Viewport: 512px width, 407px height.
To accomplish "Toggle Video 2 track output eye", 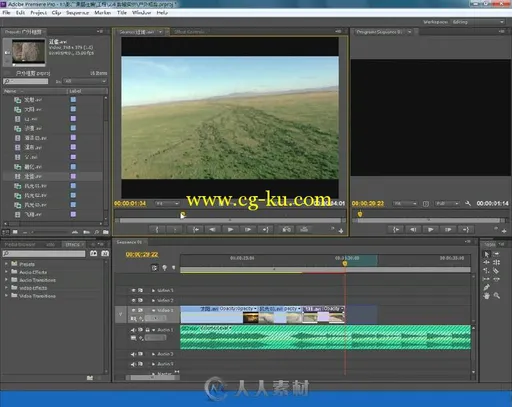I will (x=133, y=300).
